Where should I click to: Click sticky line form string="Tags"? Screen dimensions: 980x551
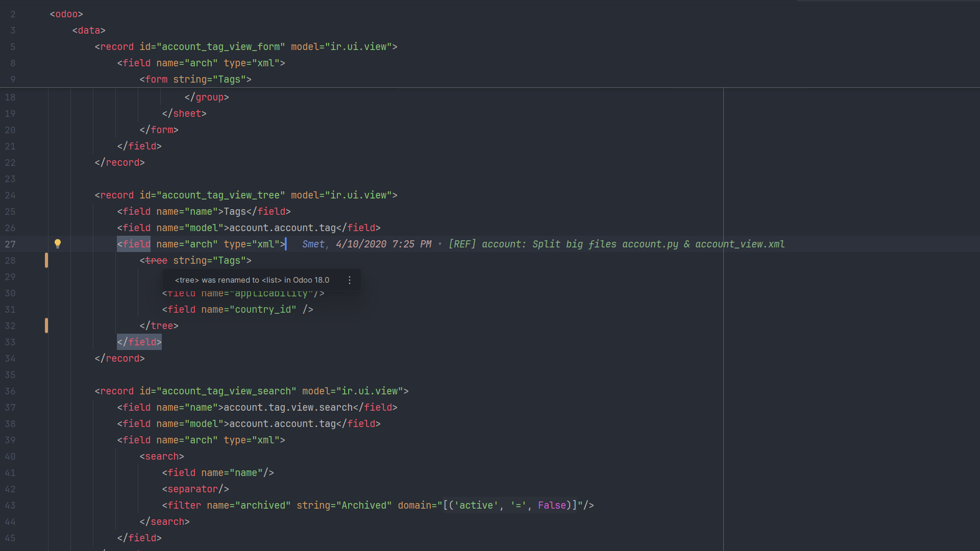195,80
